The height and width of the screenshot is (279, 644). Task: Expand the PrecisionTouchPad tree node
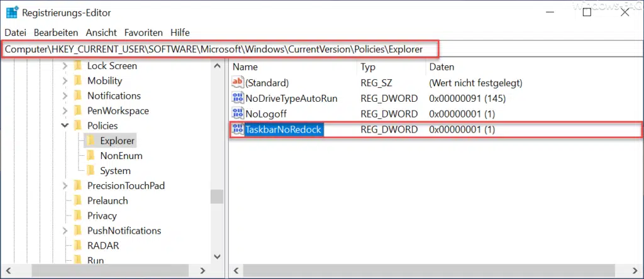point(65,186)
